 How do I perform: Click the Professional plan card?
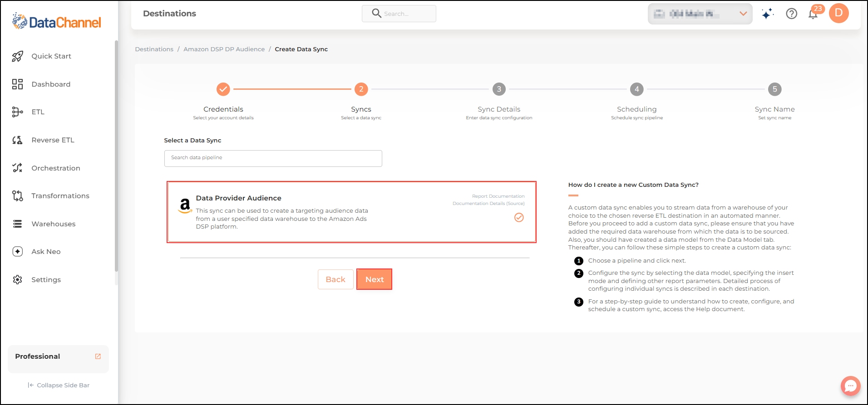click(x=58, y=359)
